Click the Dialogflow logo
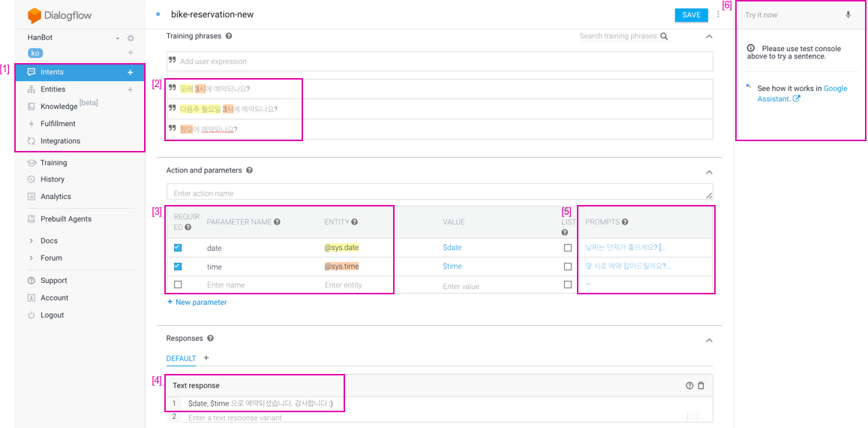Viewport: 868px width, 428px height. 60,16
